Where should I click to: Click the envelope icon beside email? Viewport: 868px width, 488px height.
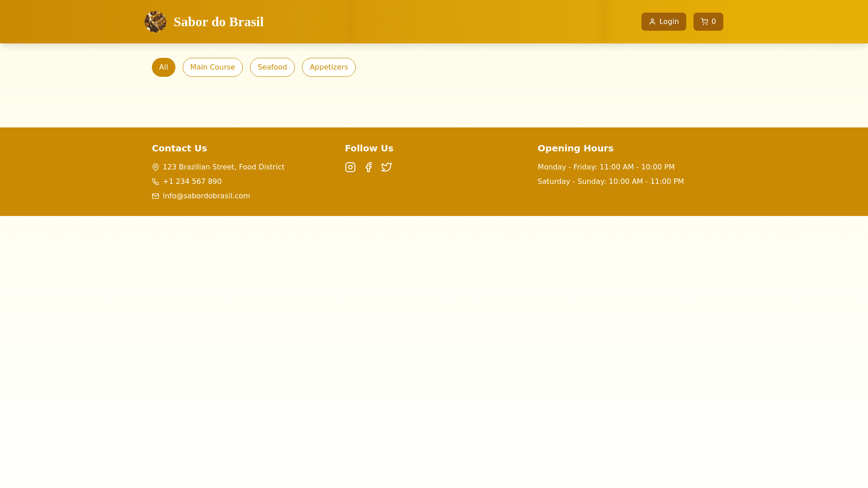point(156,196)
